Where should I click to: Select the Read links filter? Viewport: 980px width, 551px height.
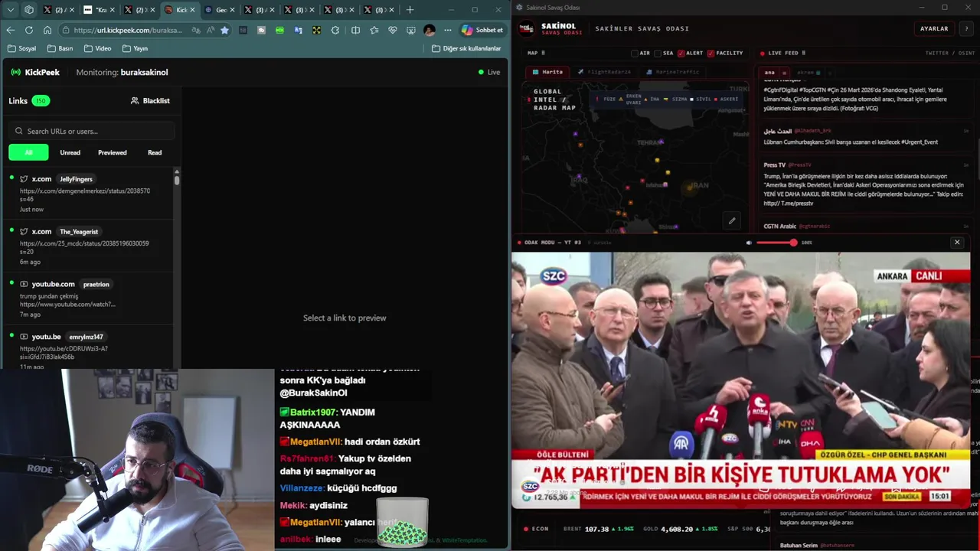coord(155,152)
